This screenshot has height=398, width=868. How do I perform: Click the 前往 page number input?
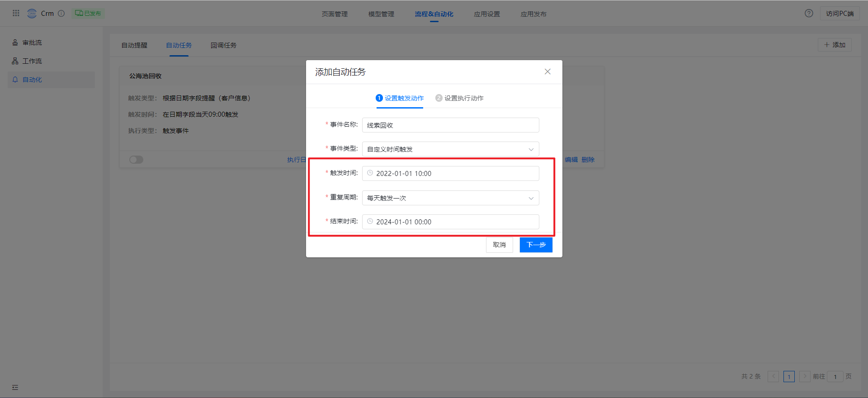point(835,376)
